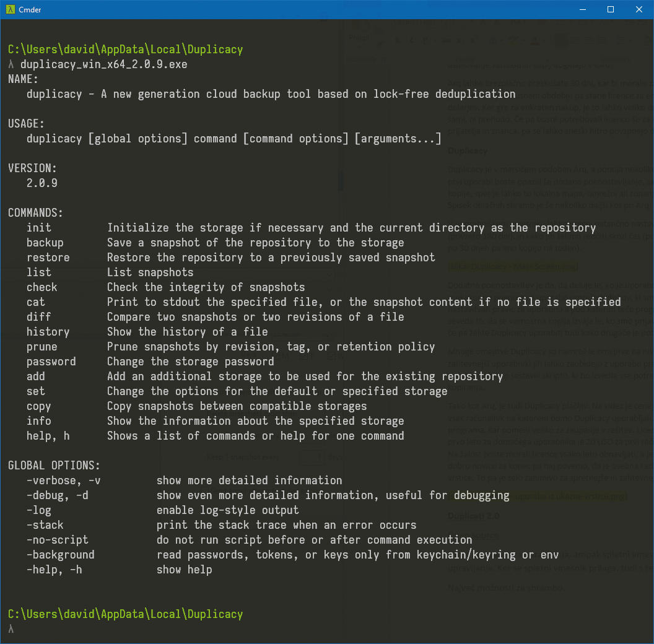Click the 'restore' command name
Screen dimensions: 654x644
(x=48, y=258)
